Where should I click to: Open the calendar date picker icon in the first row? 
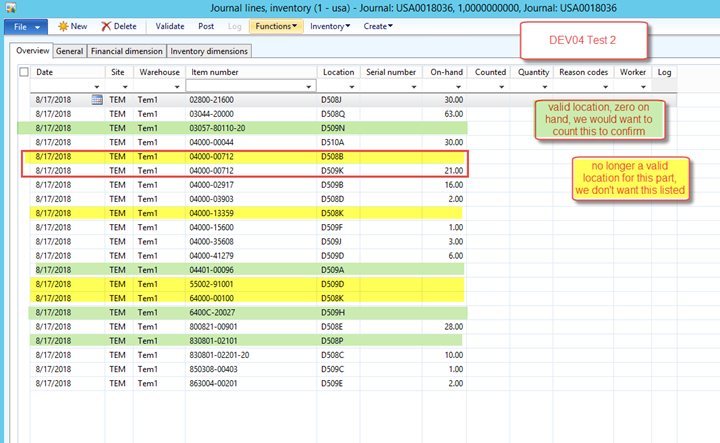[97, 100]
